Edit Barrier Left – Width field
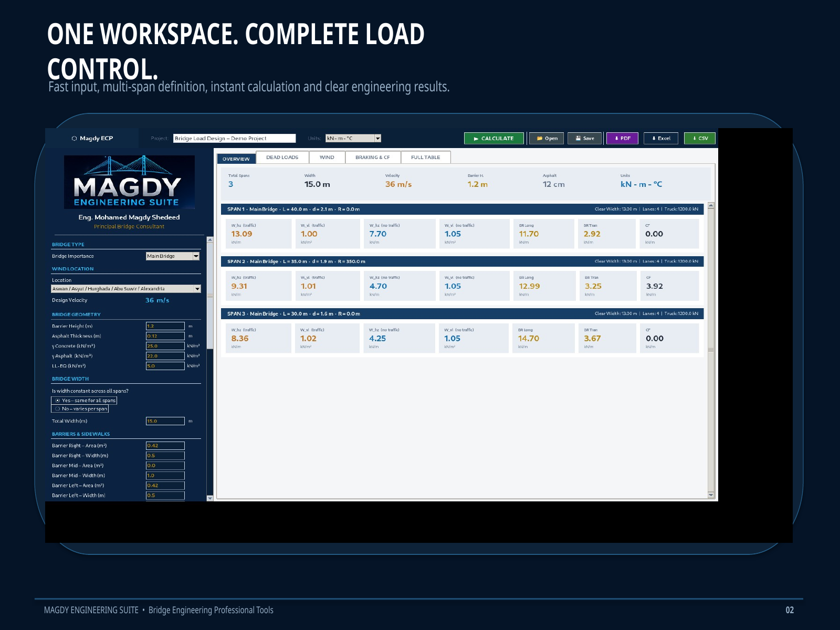 click(165, 496)
